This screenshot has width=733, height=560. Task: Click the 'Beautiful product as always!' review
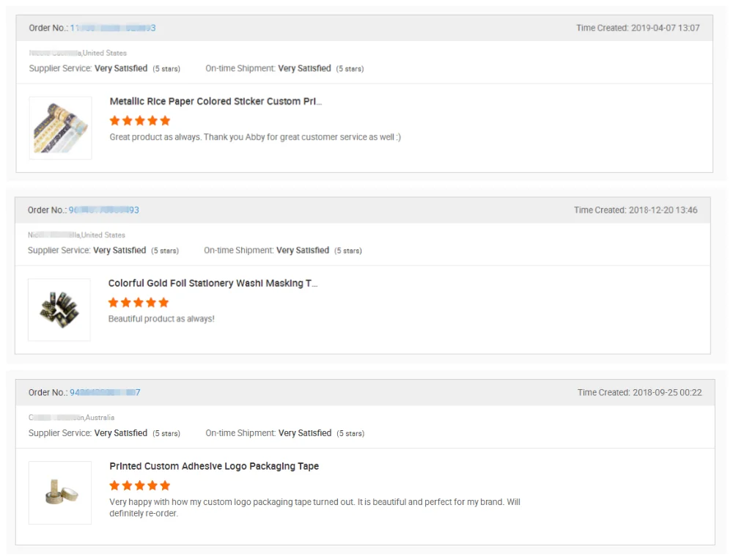161,319
